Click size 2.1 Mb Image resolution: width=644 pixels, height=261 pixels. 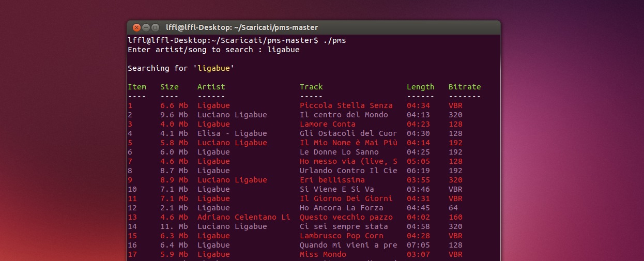pyautogui.click(x=174, y=208)
